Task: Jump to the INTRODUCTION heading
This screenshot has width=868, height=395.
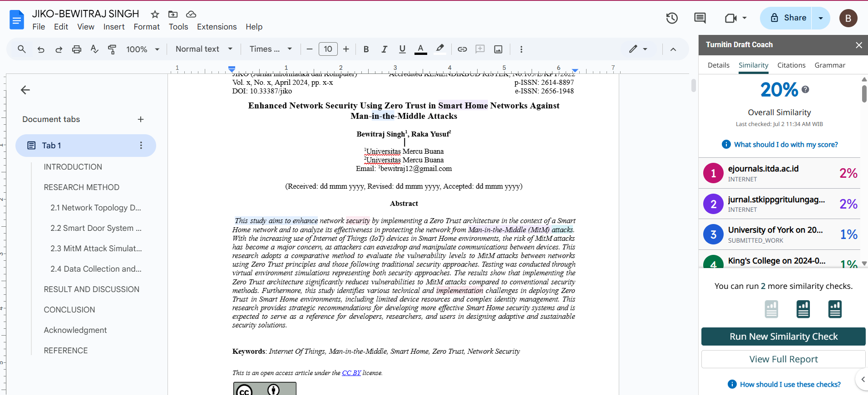Action: coord(73,167)
